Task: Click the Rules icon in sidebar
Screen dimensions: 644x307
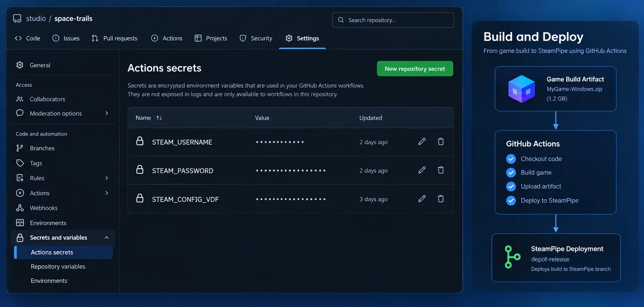Action: point(20,178)
